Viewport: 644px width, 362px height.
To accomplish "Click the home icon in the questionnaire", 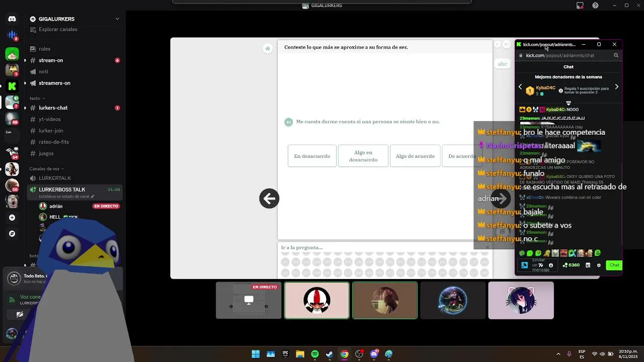I will click(x=268, y=48).
